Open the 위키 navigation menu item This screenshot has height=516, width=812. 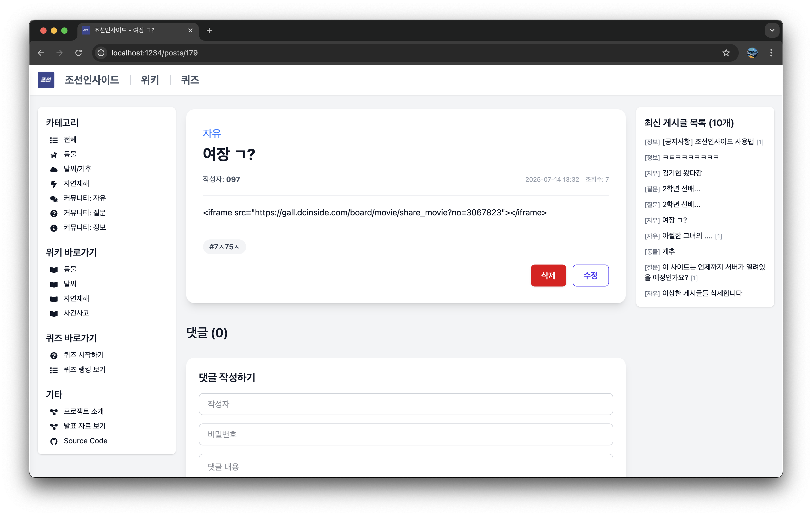pyautogui.click(x=150, y=80)
